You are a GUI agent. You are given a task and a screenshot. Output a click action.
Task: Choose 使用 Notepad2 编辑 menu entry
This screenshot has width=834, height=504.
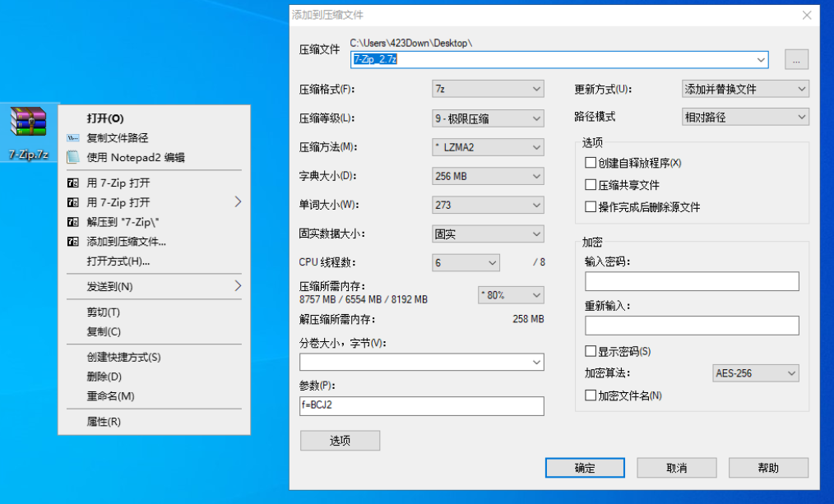pyautogui.click(x=155, y=157)
